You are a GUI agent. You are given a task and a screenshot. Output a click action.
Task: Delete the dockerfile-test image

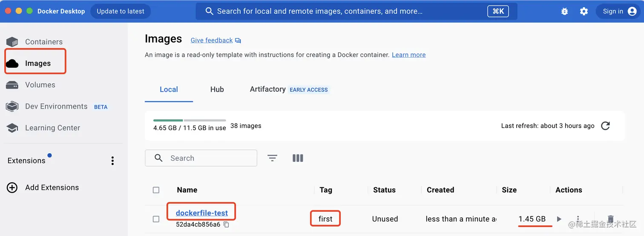(x=610, y=219)
